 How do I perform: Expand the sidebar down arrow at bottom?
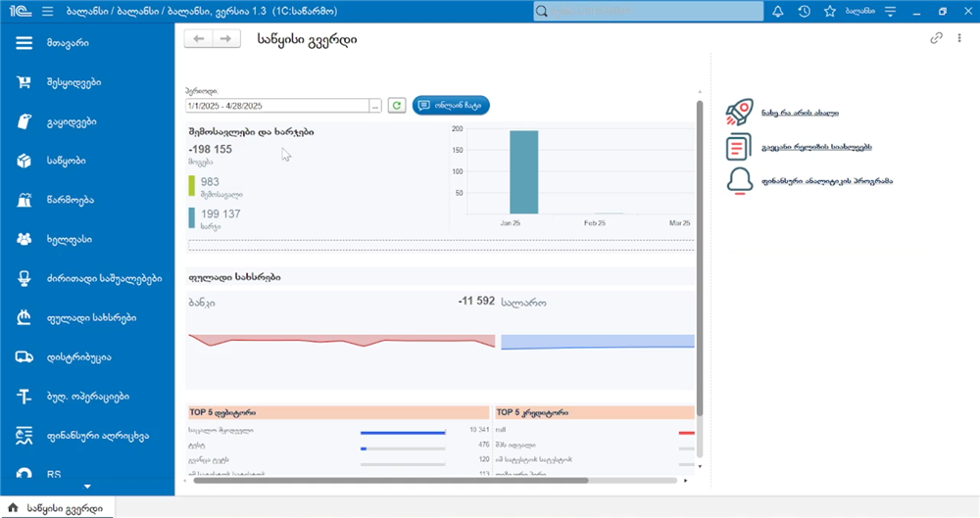pos(87,486)
